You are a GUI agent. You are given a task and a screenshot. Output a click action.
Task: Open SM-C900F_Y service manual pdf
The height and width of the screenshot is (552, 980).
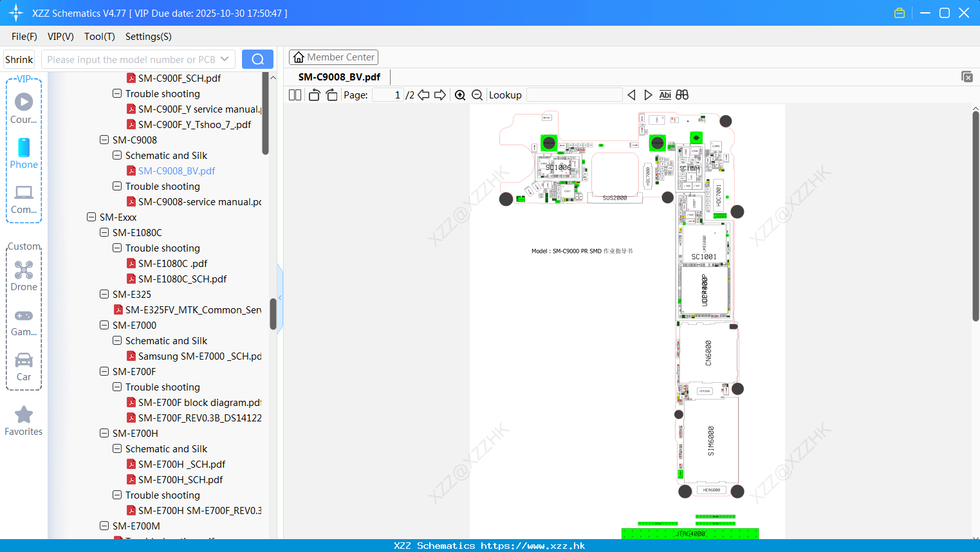[194, 109]
